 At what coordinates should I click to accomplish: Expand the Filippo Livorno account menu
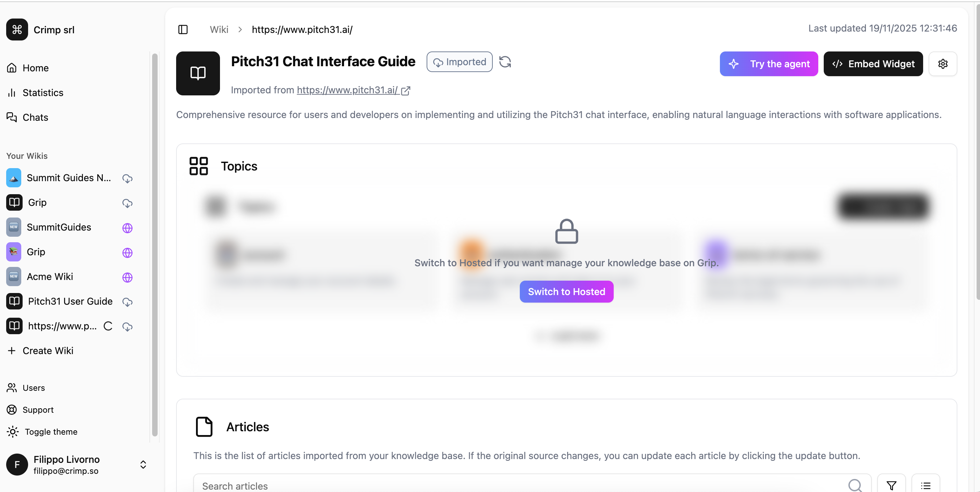point(143,464)
